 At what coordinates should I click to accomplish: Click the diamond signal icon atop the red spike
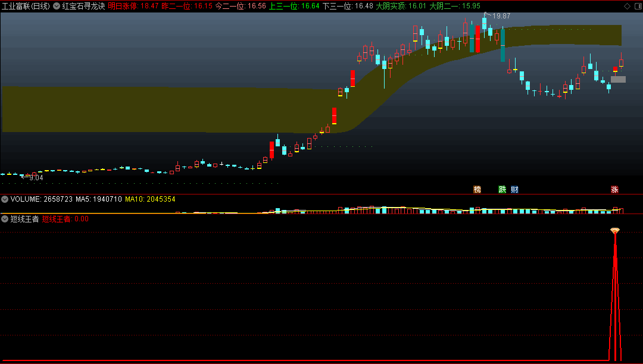(x=615, y=231)
